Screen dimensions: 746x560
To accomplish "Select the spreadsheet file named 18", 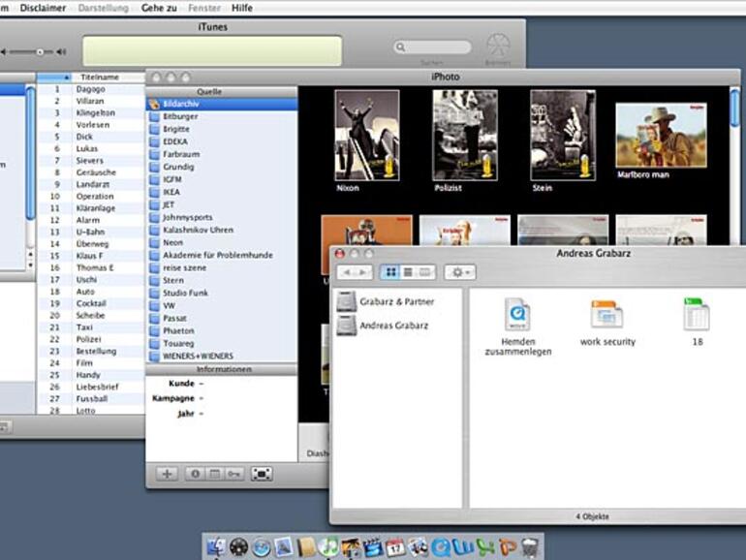I will point(696,316).
